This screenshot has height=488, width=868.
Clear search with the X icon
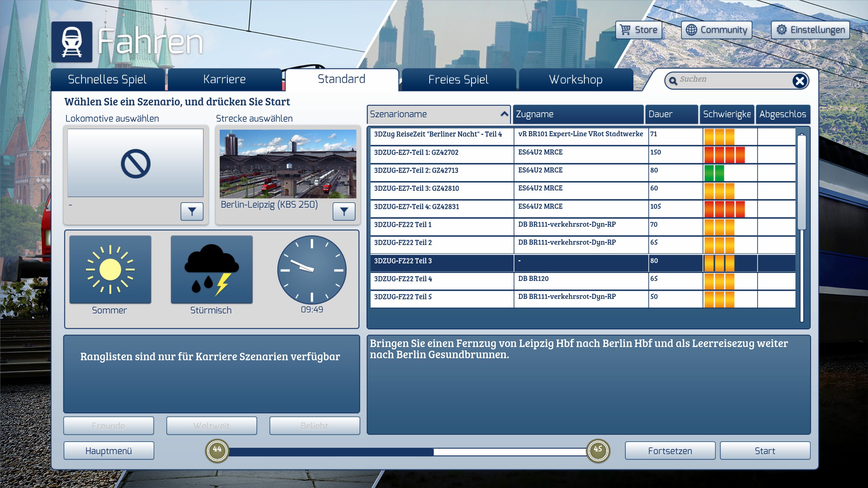(x=800, y=81)
